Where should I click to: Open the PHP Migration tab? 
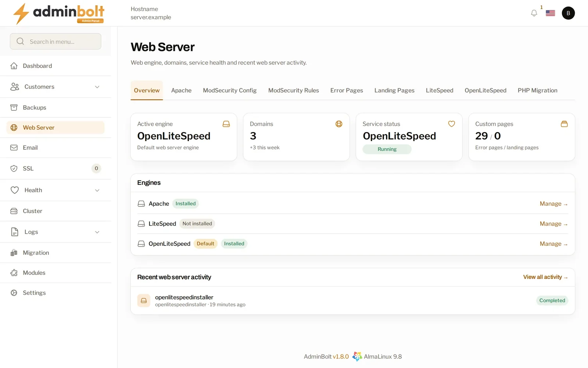pos(537,91)
